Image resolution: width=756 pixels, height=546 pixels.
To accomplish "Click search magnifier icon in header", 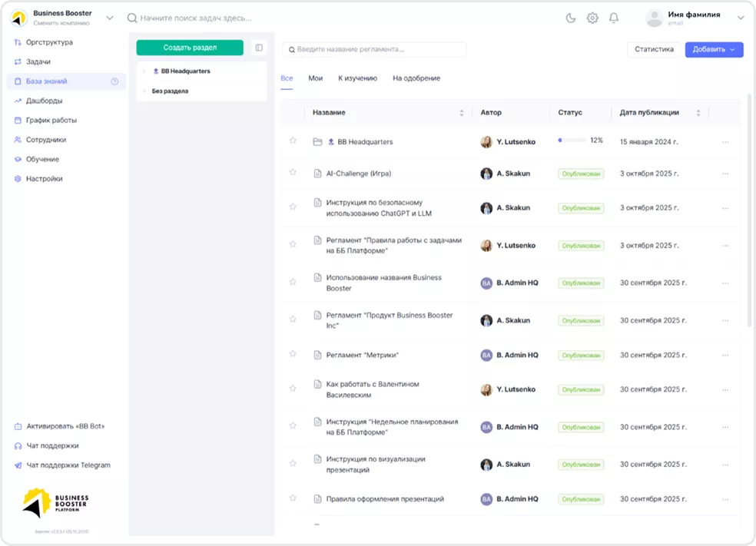I will pos(131,18).
